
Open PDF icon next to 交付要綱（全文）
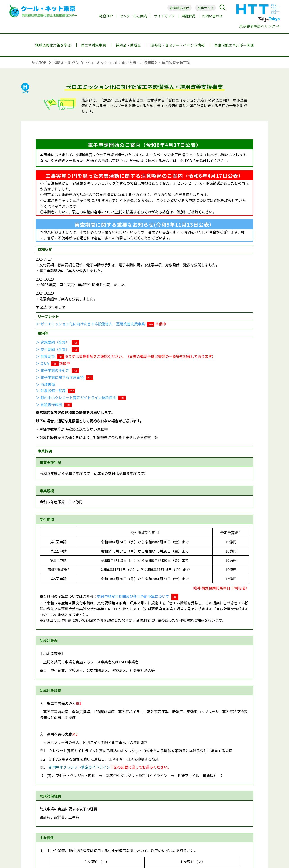coord(75,350)
